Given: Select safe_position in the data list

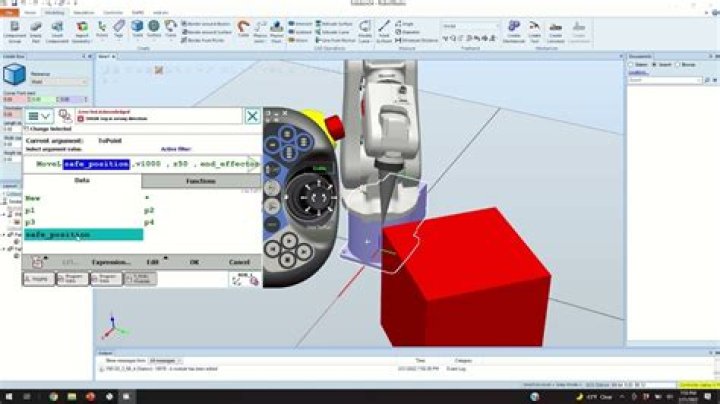Looking at the screenshot, I should [58, 234].
